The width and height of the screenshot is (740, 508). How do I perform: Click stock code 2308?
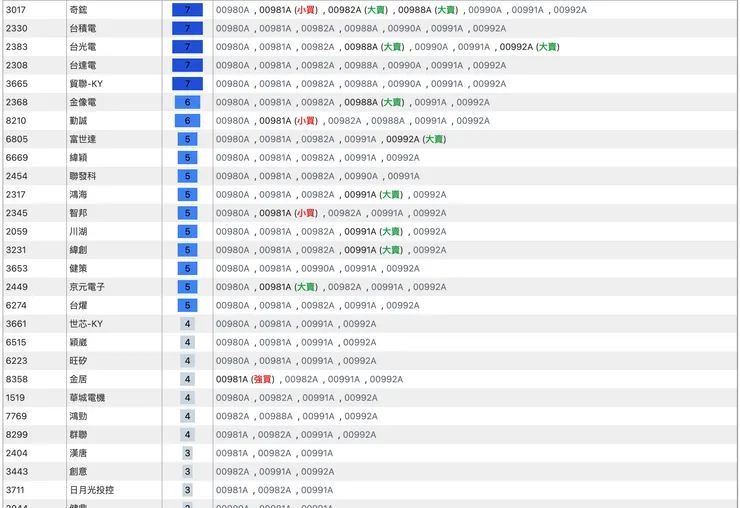[x=17, y=65]
